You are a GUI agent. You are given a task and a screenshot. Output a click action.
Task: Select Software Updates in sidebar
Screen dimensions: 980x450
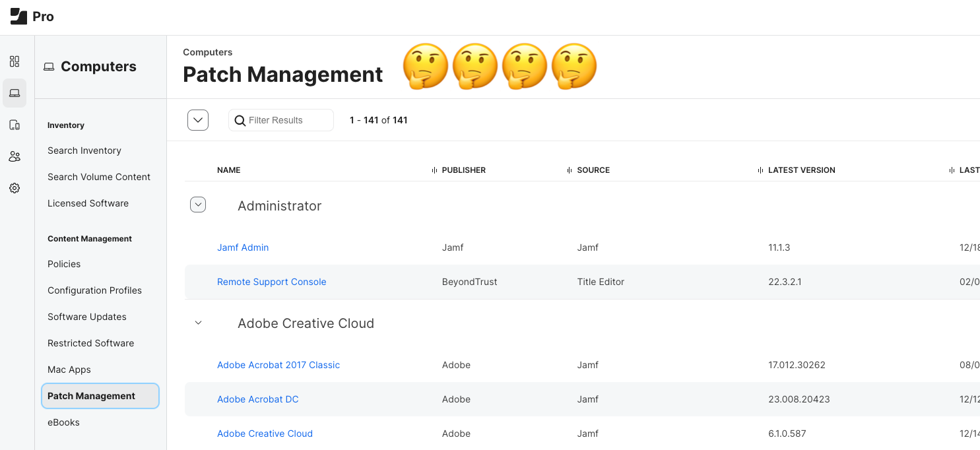point(86,317)
